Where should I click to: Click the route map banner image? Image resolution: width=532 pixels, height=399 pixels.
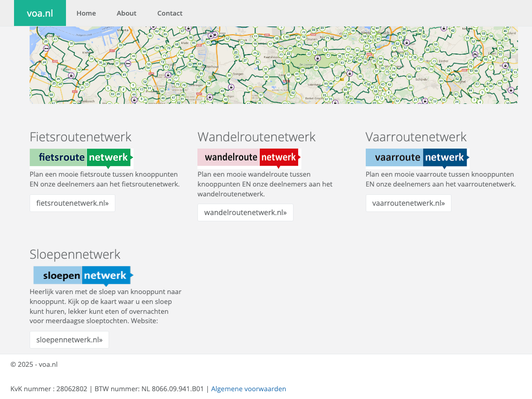(273, 65)
